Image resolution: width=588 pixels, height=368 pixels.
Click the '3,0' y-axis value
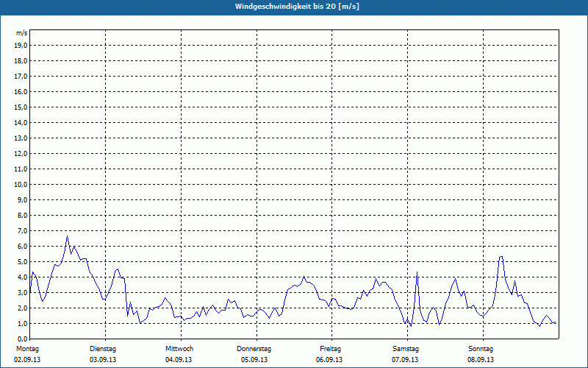[23, 292]
